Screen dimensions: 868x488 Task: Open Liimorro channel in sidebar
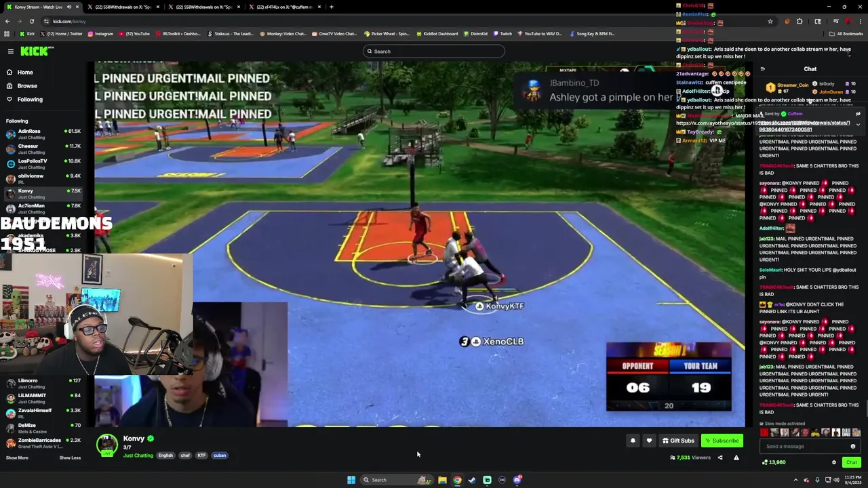click(x=44, y=383)
